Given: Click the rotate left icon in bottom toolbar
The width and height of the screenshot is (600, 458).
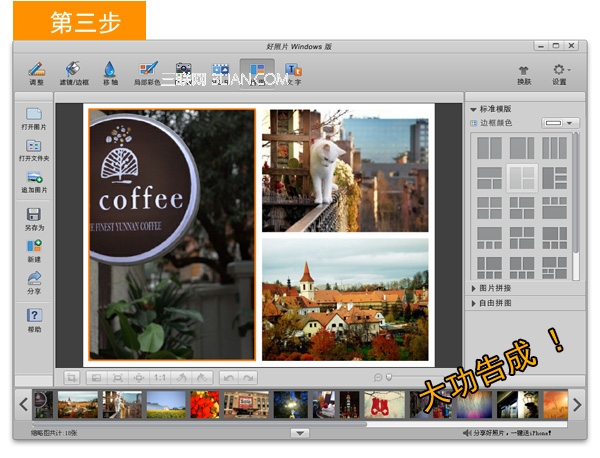Looking at the screenshot, I should [x=181, y=378].
